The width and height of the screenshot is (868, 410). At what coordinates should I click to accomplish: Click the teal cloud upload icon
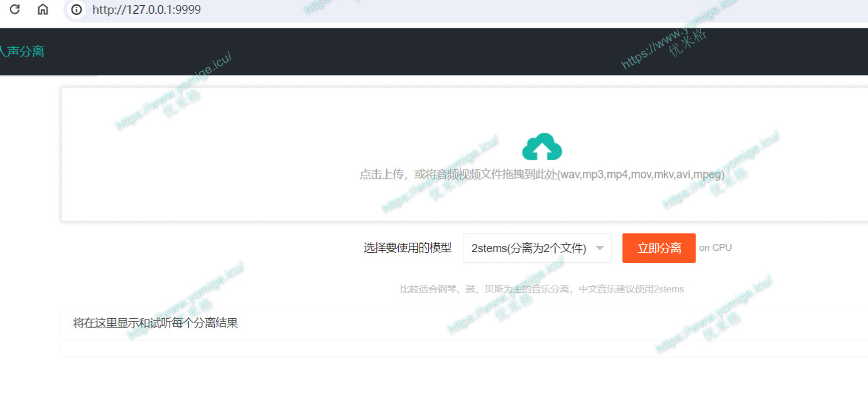pyautogui.click(x=541, y=147)
